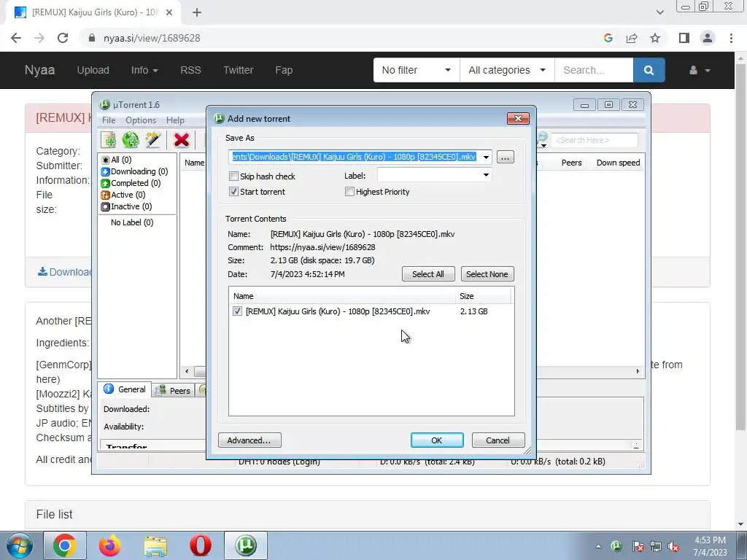Reload the Chrome page

pyautogui.click(x=63, y=38)
